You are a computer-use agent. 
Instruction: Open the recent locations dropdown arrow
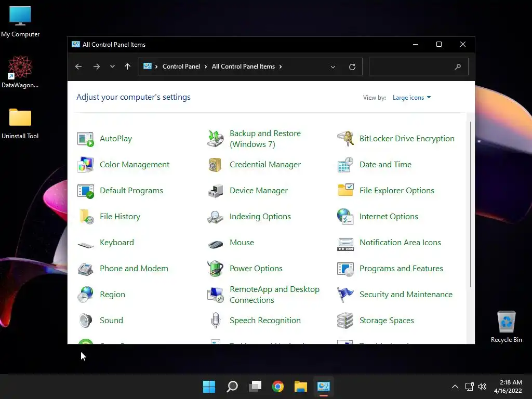112,66
